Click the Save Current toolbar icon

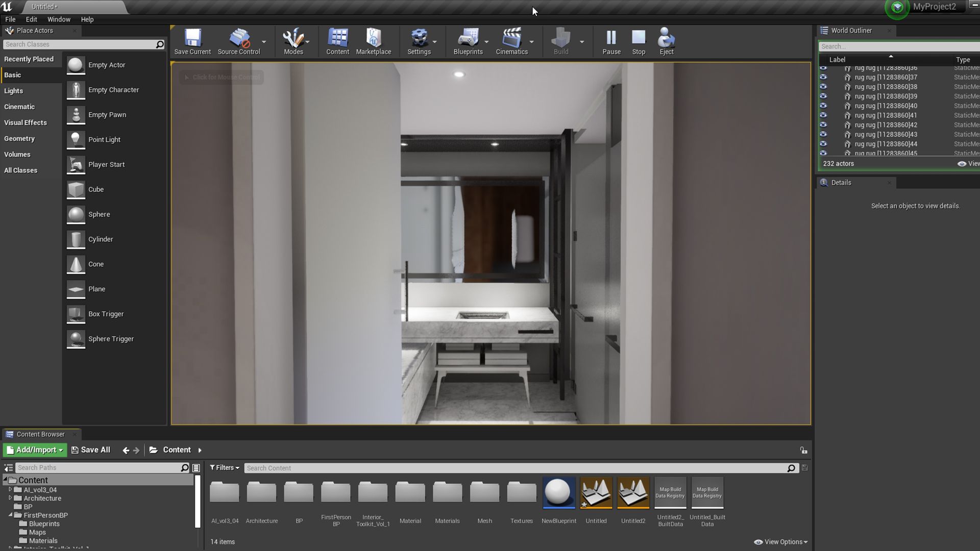click(192, 41)
